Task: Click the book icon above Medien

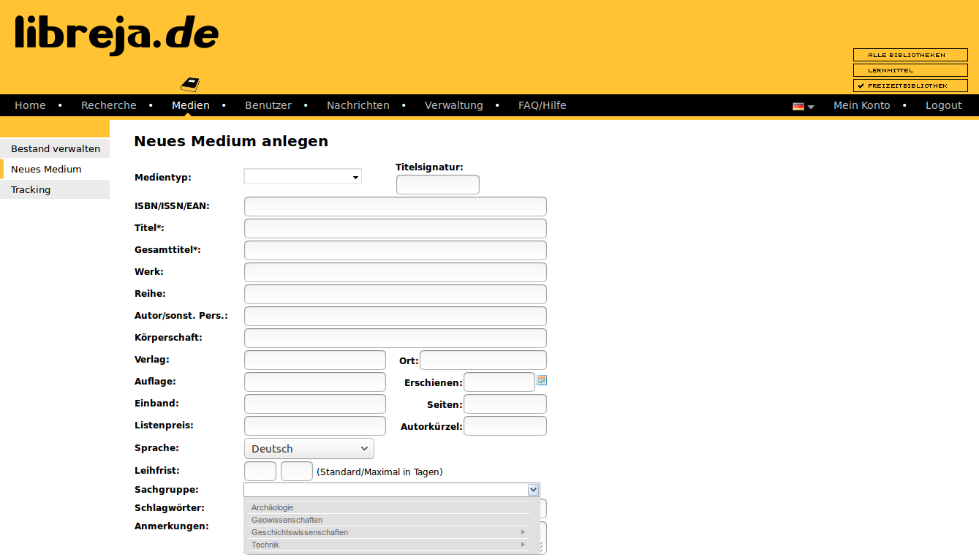Action: [190, 84]
